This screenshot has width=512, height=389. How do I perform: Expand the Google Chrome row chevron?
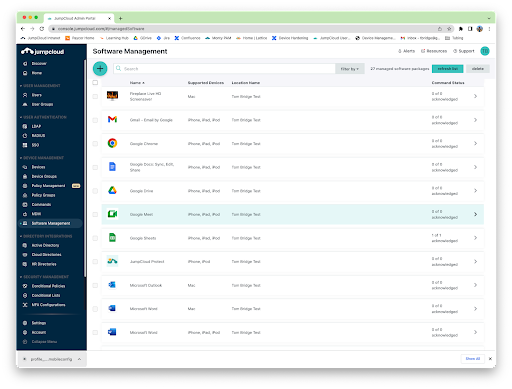coord(475,143)
